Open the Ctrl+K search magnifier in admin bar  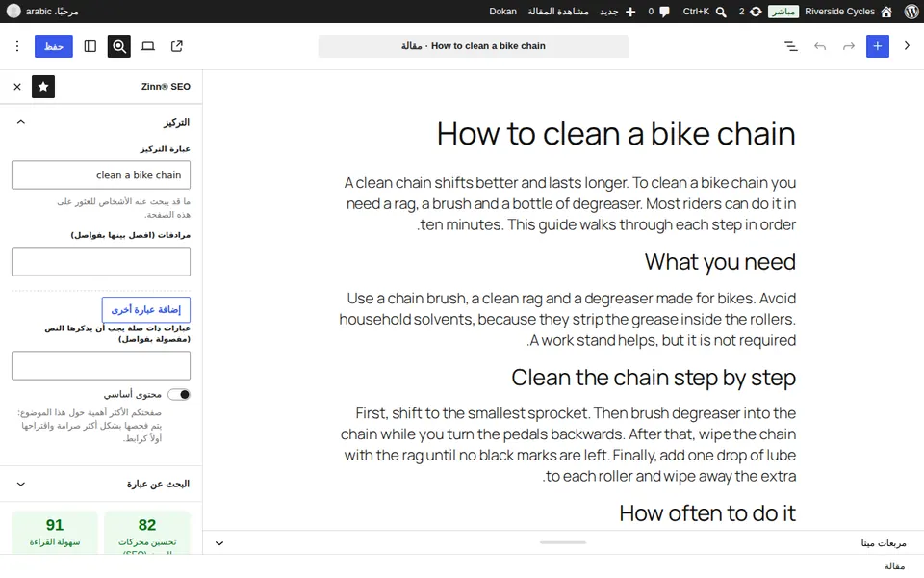tap(721, 12)
